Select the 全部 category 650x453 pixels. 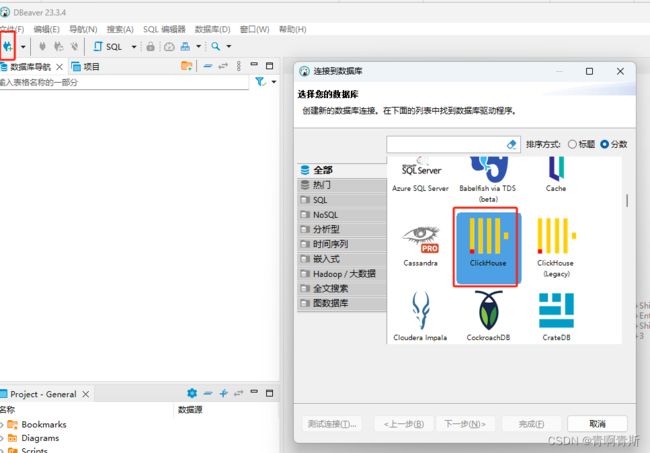click(342, 170)
